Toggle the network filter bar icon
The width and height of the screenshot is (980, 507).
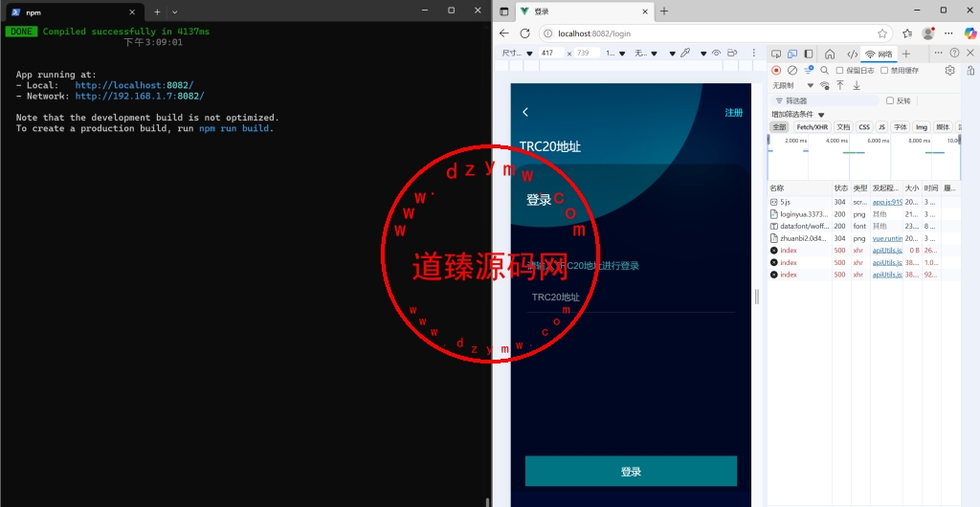(809, 70)
